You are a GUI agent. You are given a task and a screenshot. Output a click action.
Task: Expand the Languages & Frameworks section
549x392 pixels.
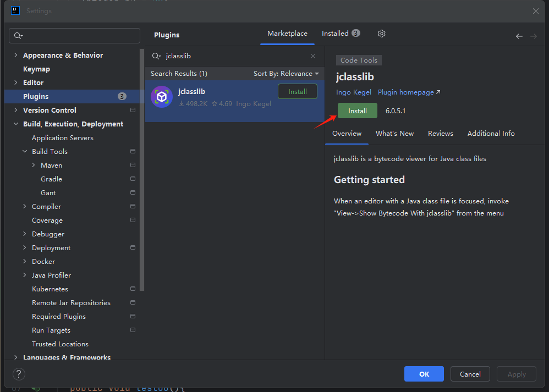(x=15, y=357)
